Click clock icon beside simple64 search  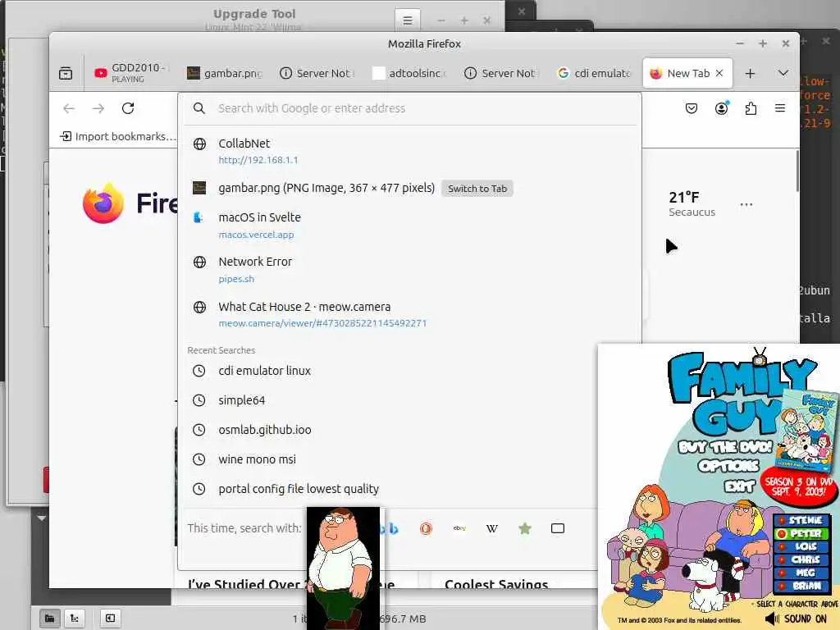(199, 400)
